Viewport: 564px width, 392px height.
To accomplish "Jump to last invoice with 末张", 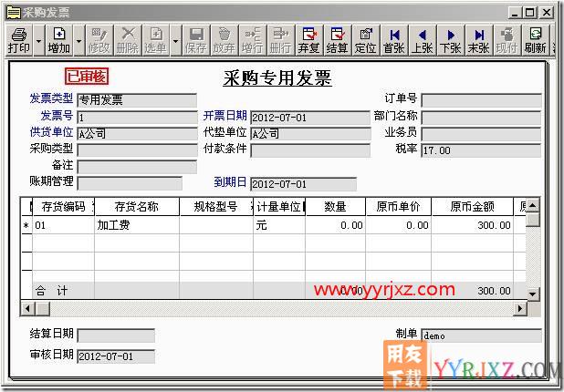I will pos(479,40).
